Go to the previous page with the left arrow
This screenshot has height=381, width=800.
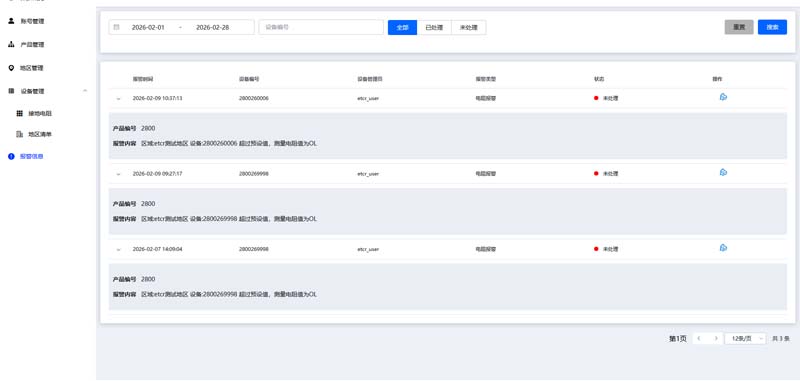pos(699,338)
